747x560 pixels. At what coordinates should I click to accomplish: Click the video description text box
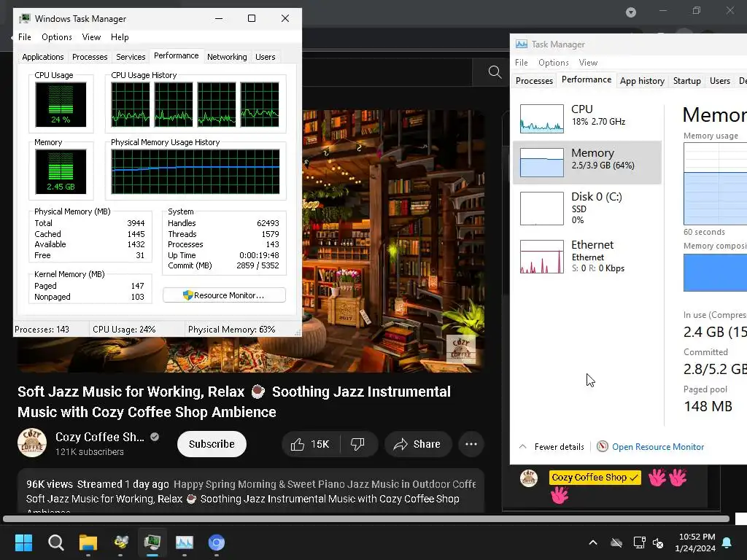251,491
